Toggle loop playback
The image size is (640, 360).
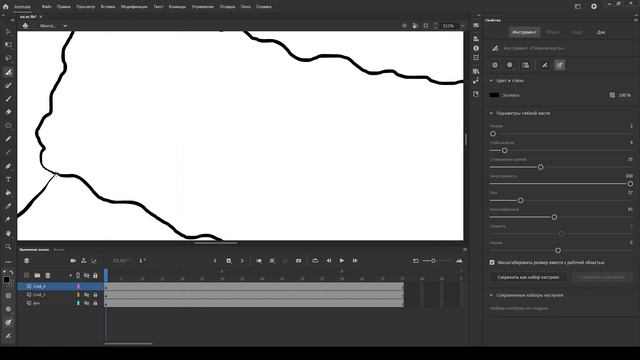[x=315, y=261]
